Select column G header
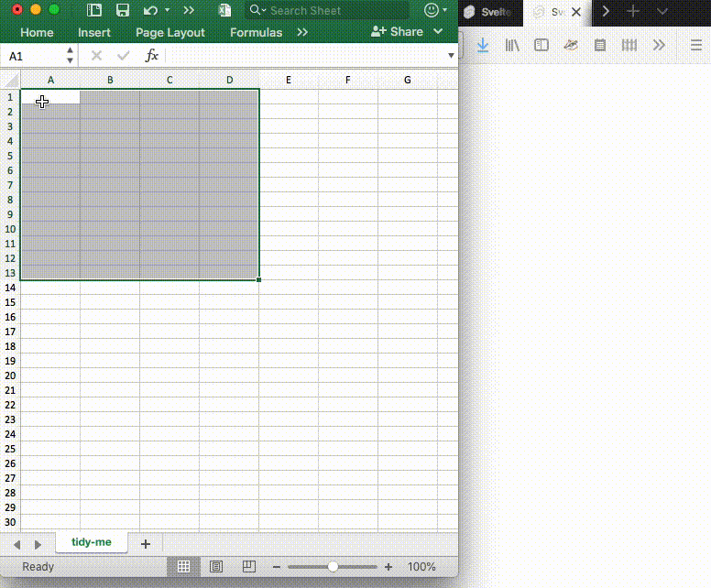Screen dimensions: 711x588 [407, 81]
